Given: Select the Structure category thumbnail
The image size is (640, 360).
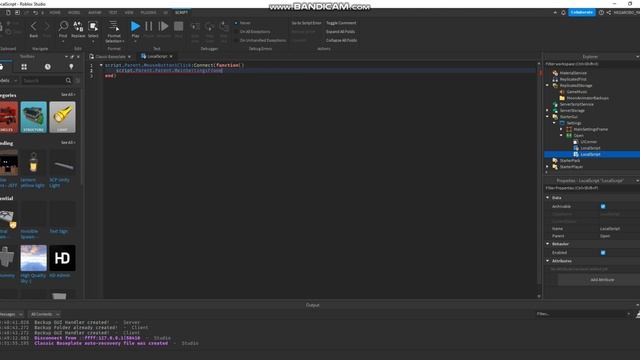Looking at the screenshot, I should tap(33, 117).
